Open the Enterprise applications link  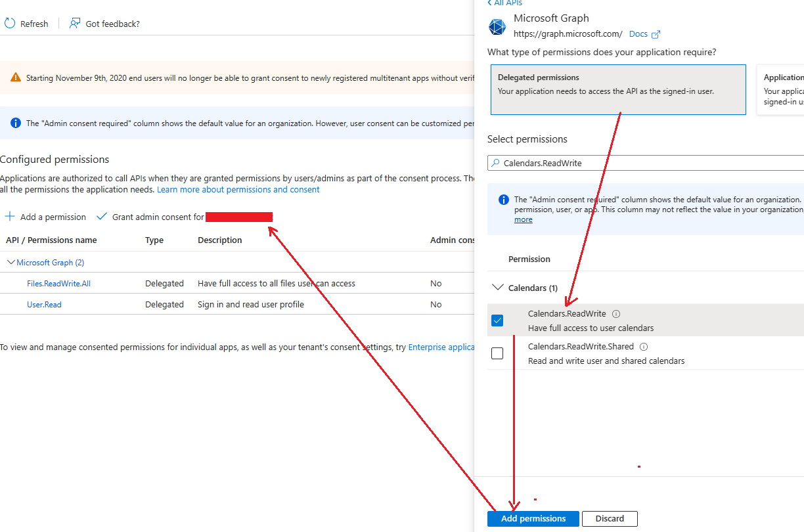point(441,347)
